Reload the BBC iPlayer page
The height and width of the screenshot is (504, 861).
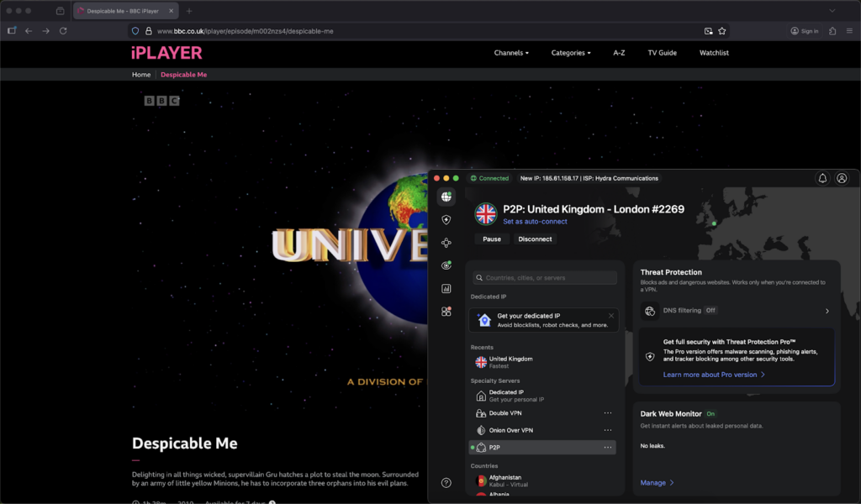[63, 31]
